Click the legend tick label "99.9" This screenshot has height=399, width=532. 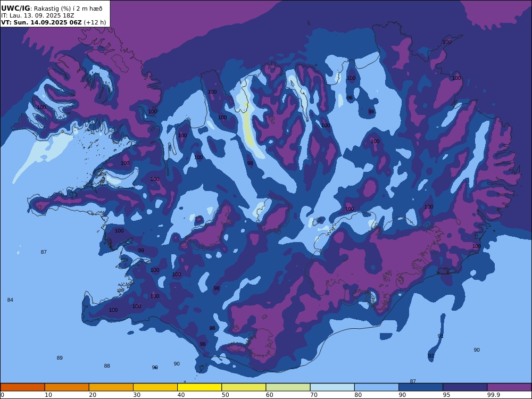click(x=493, y=395)
